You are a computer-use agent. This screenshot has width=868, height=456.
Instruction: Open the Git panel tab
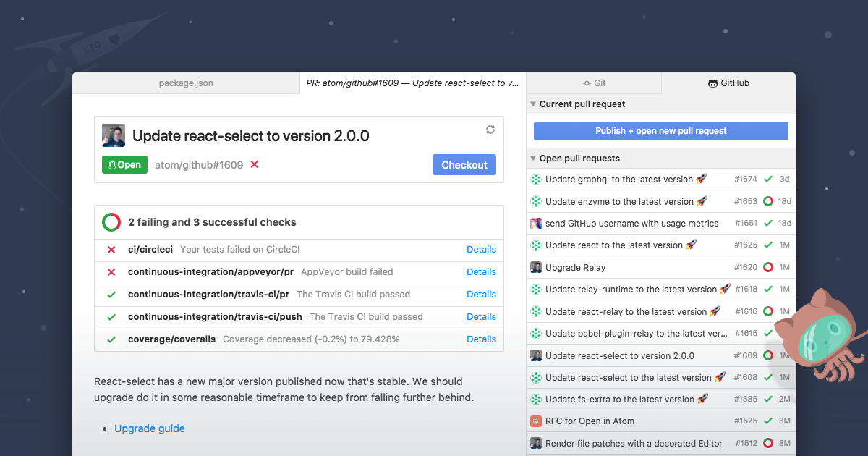coord(594,83)
